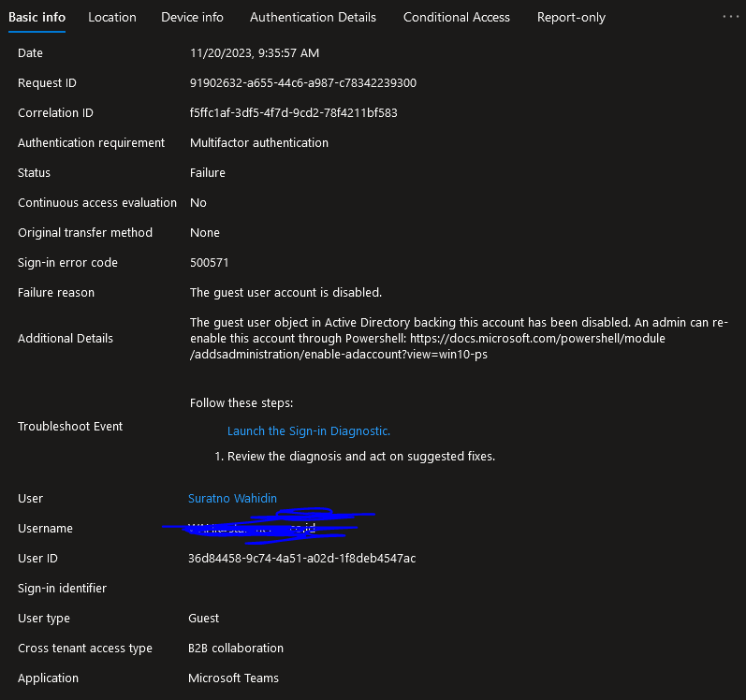Open user Suratno Wahidin profile link
The height and width of the screenshot is (700, 746).
pyautogui.click(x=233, y=499)
